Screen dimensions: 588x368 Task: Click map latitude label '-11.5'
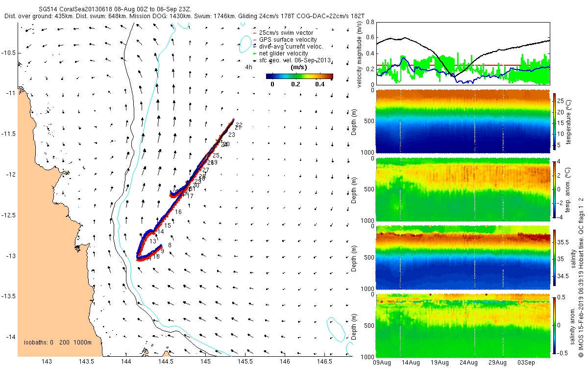9,134
